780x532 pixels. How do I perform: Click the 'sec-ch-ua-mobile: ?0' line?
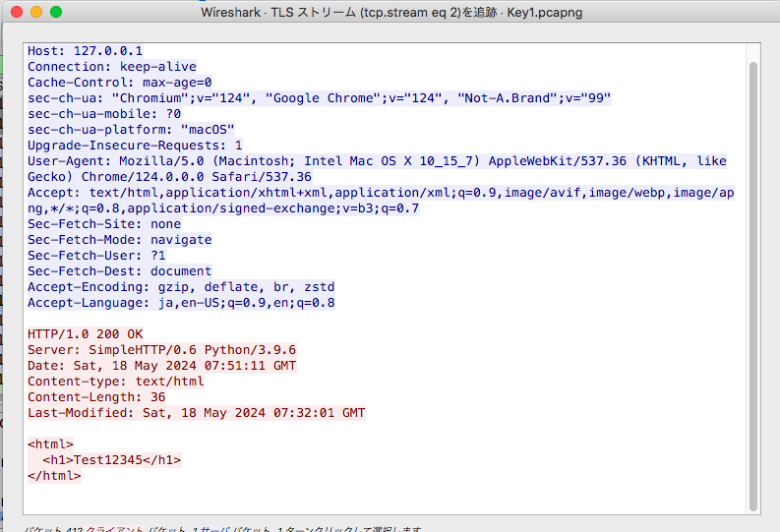104,114
